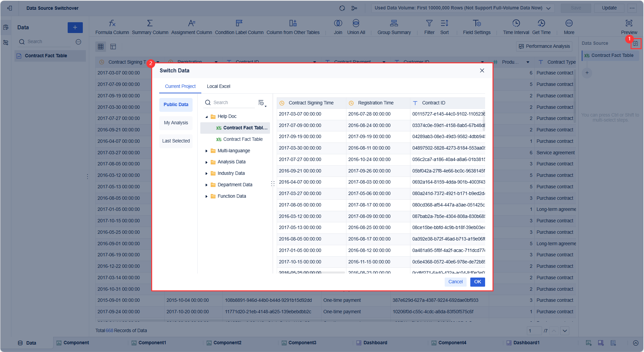This screenshot has height=352, width=644.
Task: Switch the data table to card view
Action: tap(113, 46)
